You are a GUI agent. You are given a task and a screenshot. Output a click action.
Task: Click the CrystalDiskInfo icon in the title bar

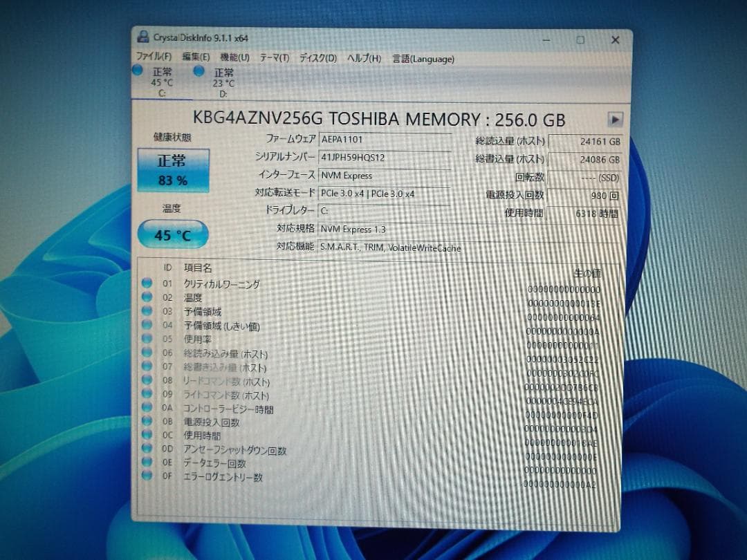[143, 38]
